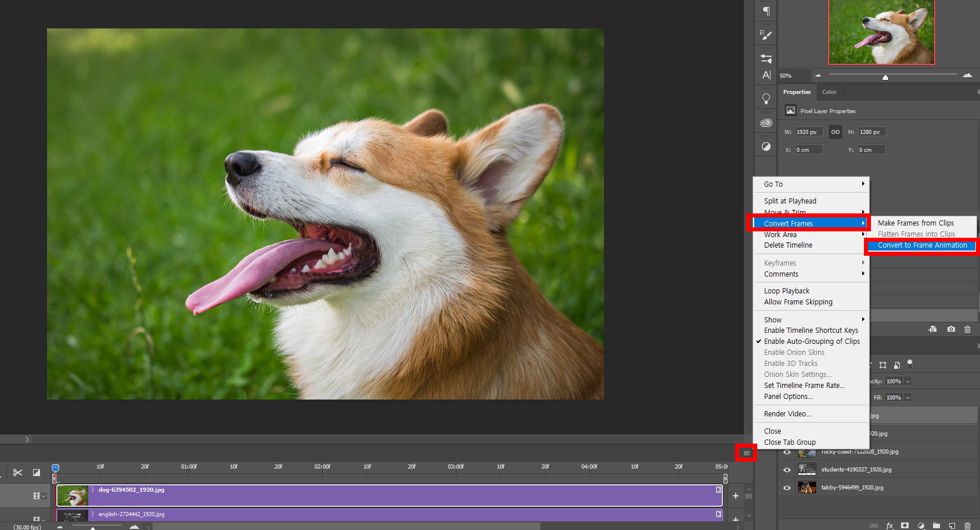Open Timeline panel hamburger menu
Viewport: 980px width, 530px height.
[746, 453]
